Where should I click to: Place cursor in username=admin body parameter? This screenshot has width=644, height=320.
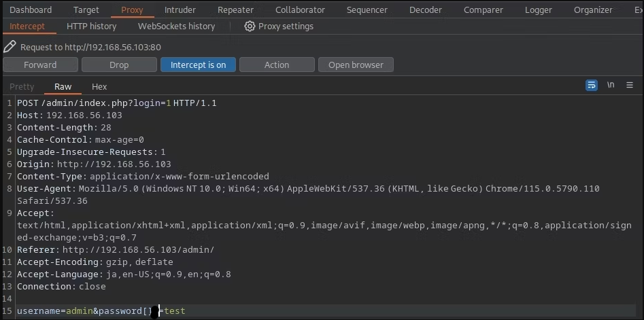(x=54, y=311)
